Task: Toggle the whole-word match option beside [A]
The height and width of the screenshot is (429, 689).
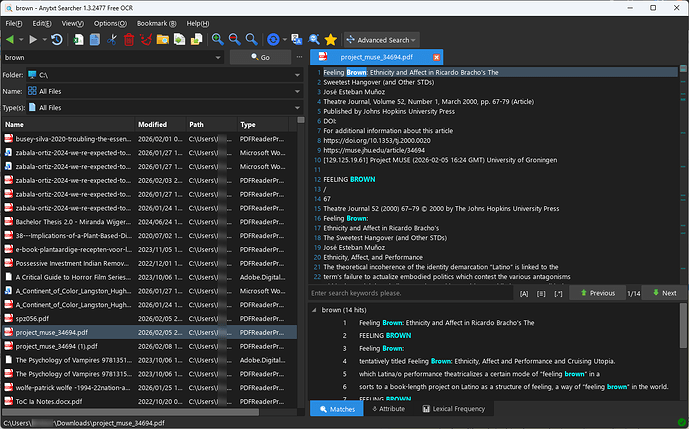Action: (541, 293)
